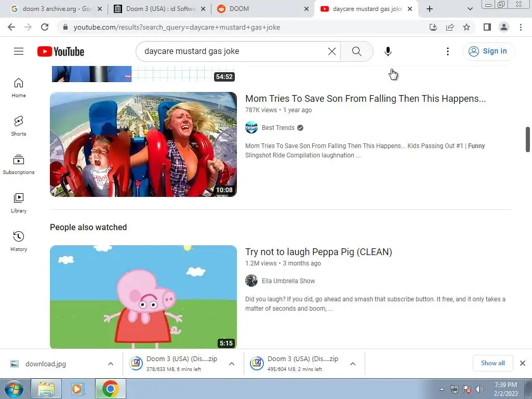Viewport: 532px width, 399px height.
Task: Close the DOOM Reddit tab
Action: click(x=307, y=9)
